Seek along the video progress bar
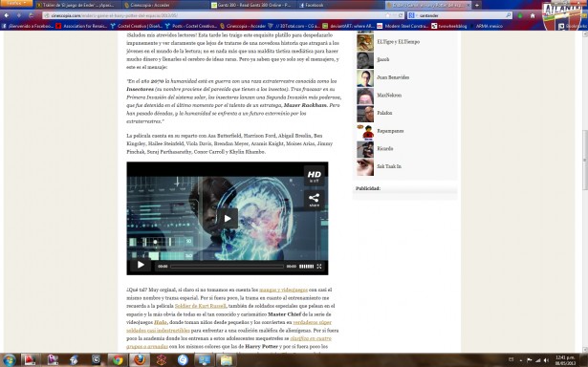The height and width of the screenshot is (367, 588). tap(227, 266)
